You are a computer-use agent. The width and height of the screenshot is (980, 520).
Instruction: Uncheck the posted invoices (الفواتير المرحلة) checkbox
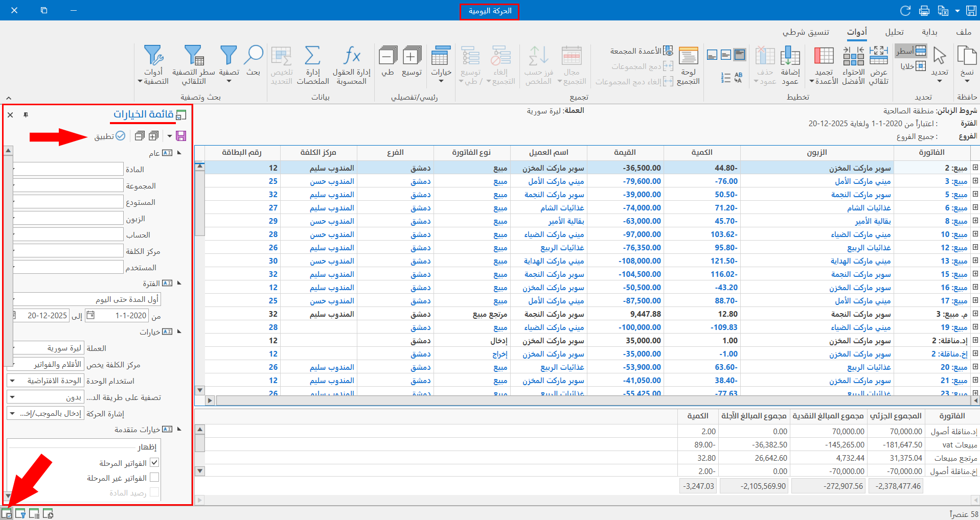[154, 463]
